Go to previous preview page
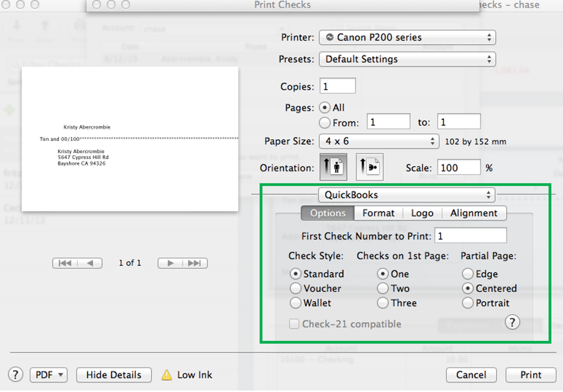Viewport: 563px width, 392px height. tap(90, 263)
